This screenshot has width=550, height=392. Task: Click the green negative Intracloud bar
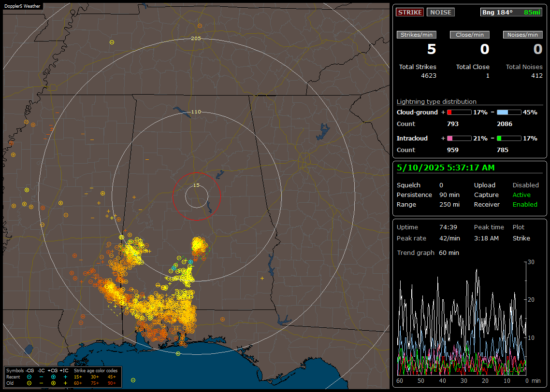point(509,139)
